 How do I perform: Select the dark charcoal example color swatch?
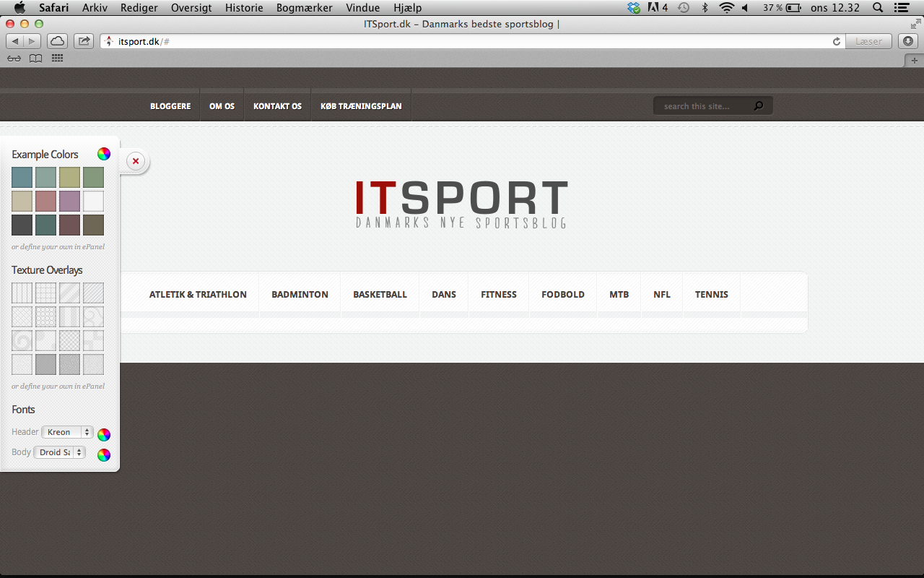coord(22,225)
